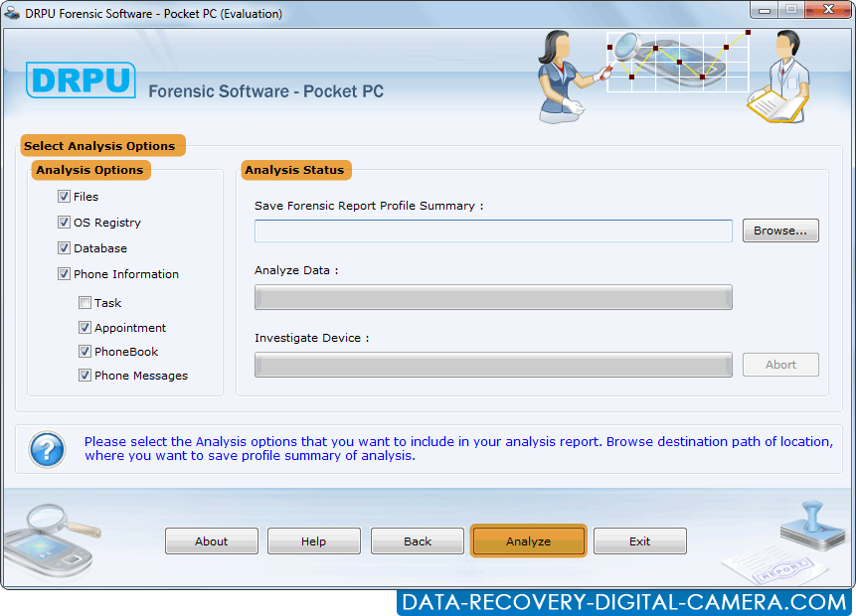Enable the Task checkbox
The width and height of the screenshot is (856, 616).
click(85, 303)
